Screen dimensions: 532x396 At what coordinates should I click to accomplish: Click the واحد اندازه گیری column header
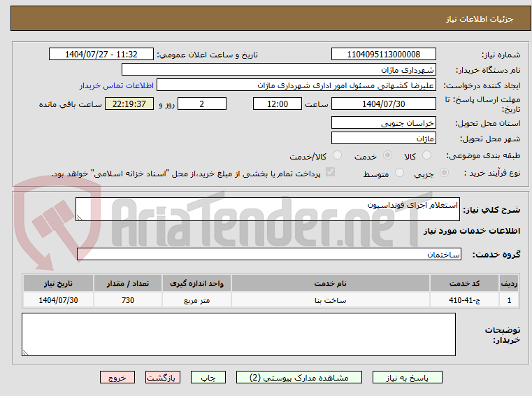click(196, 283)
